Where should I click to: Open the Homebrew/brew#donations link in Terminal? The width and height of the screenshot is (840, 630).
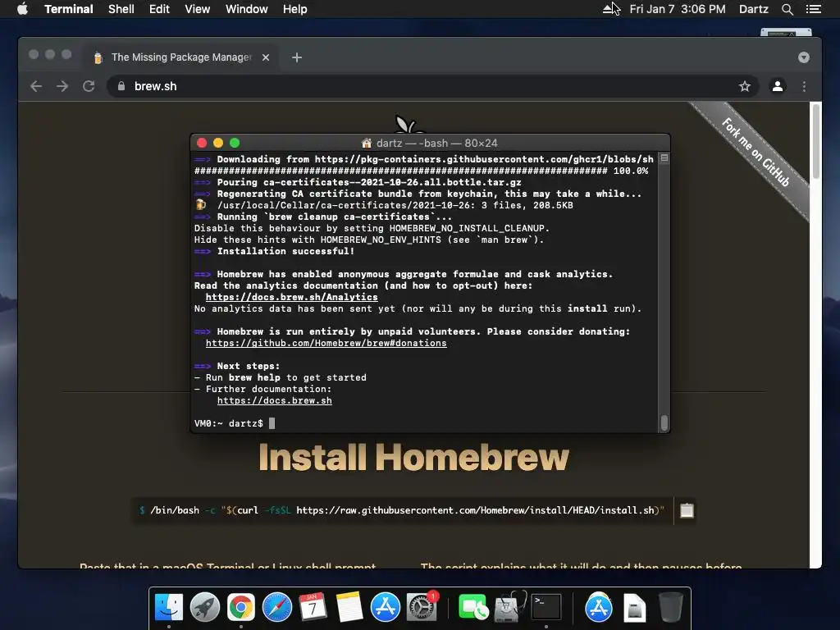(326, 343)
